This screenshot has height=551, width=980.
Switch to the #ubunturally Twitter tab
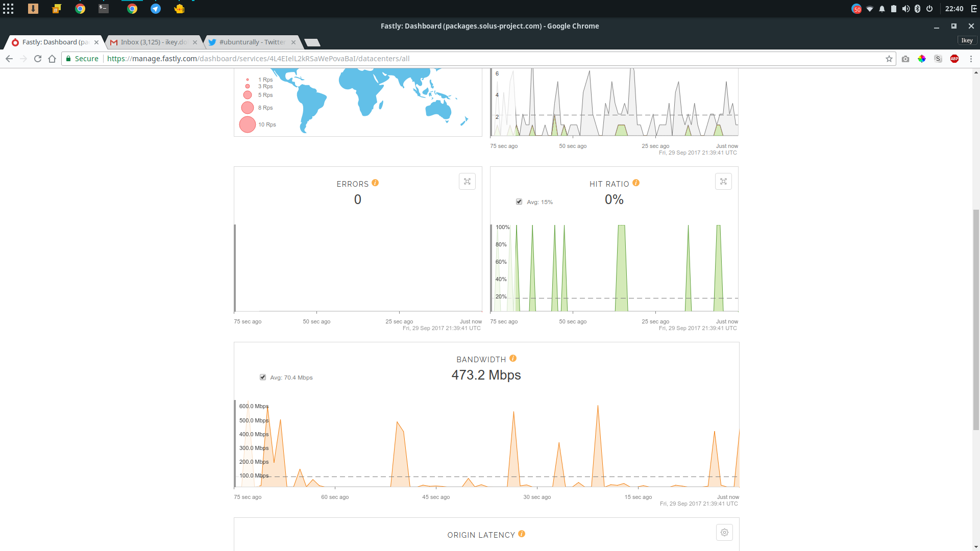[252, 42]
